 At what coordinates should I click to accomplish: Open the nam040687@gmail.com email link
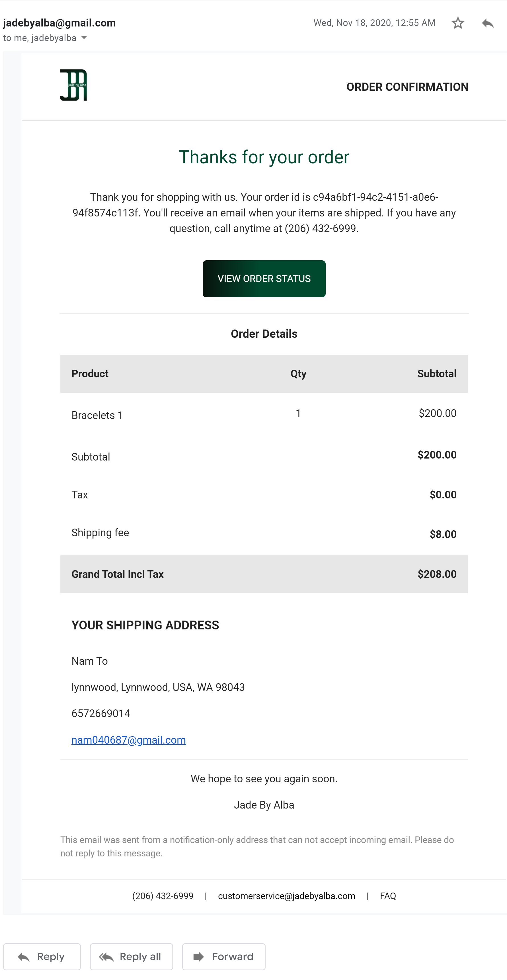pyautogui.click(x=129, y=740)
